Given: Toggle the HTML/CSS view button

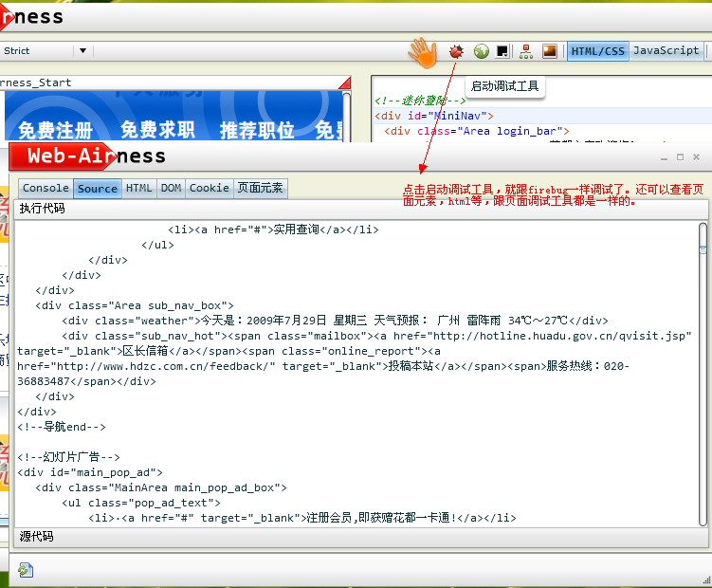Looking at the screenshot, I should click(x=597, y=51).
